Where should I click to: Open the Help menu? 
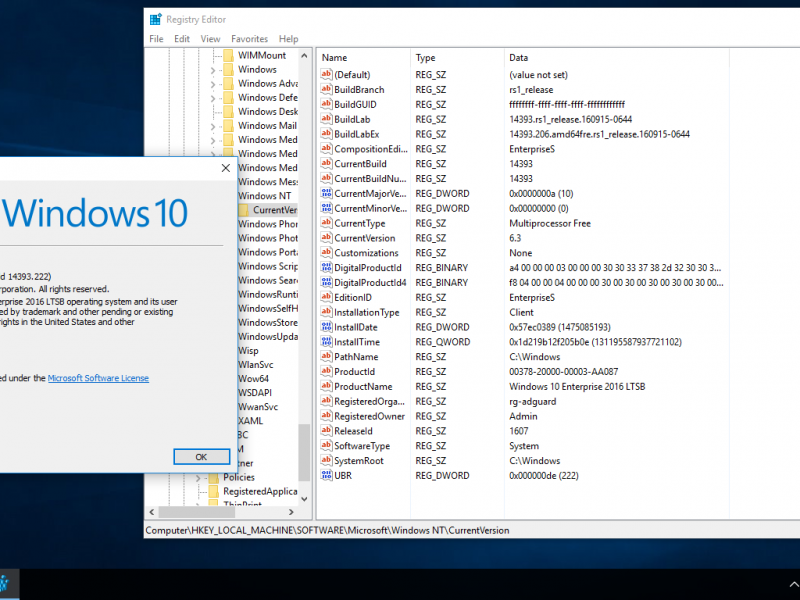coord(288,39)
